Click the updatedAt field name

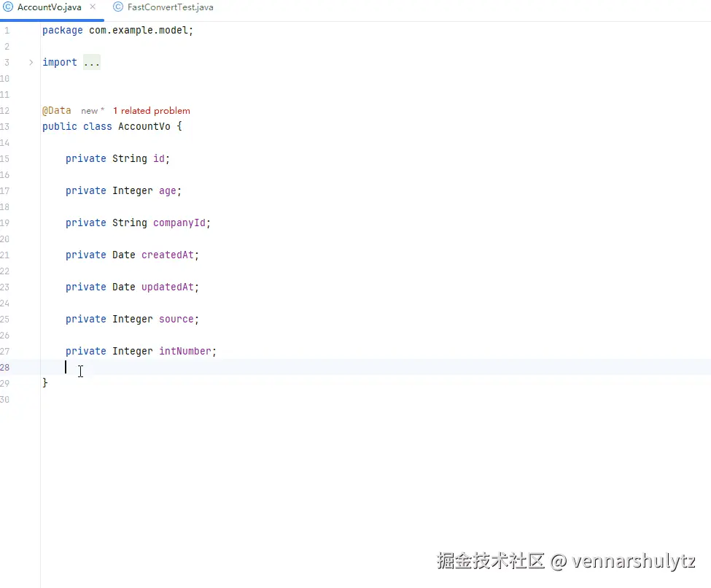[169, 287]
